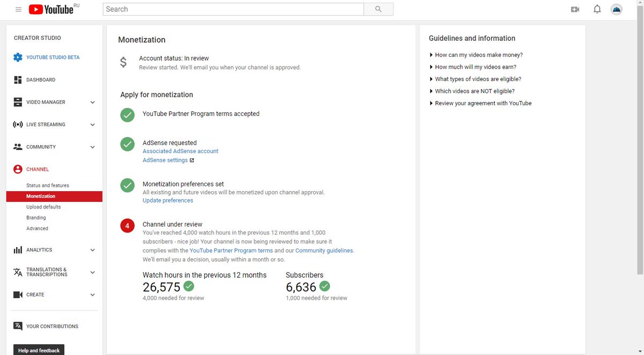
Task: Click the Your Contributions icon
Action: [x=18, y=326]
